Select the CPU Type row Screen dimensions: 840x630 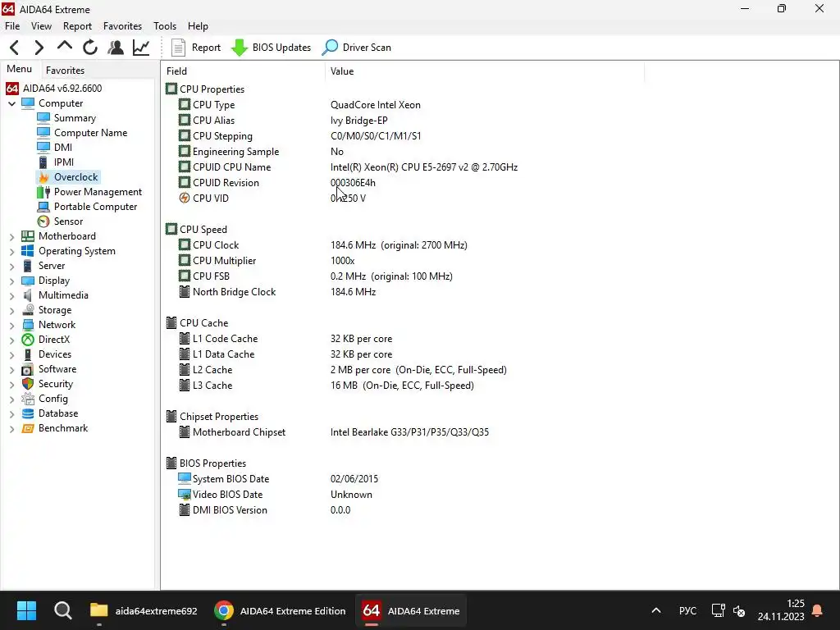coord(402,105)
